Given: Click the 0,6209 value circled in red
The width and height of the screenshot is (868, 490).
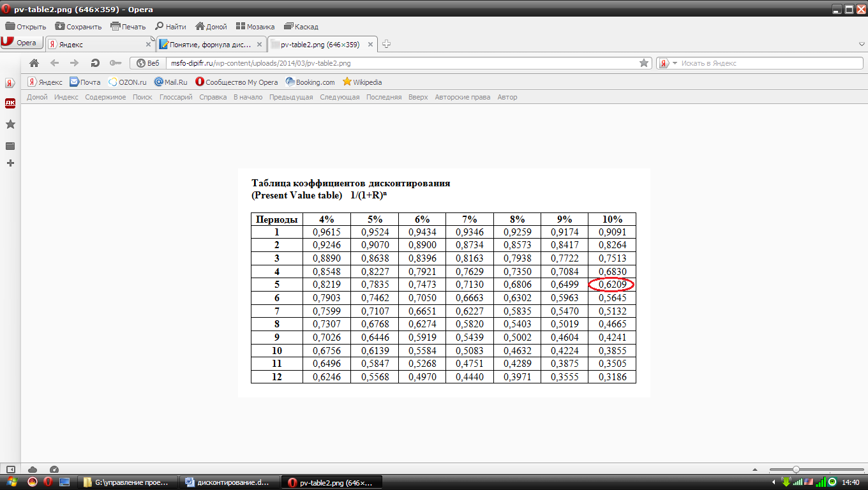Looking at the screenshot, I should (611, 285).
